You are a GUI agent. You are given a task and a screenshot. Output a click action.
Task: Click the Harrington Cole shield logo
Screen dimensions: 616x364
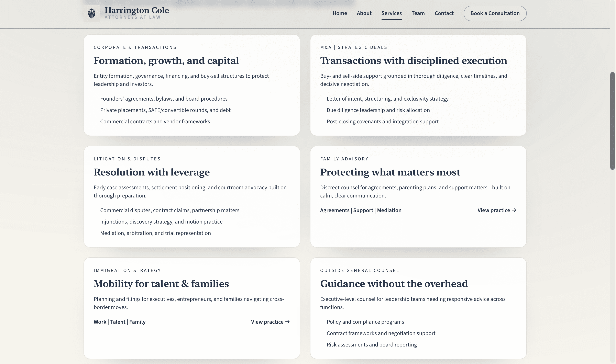92,13
